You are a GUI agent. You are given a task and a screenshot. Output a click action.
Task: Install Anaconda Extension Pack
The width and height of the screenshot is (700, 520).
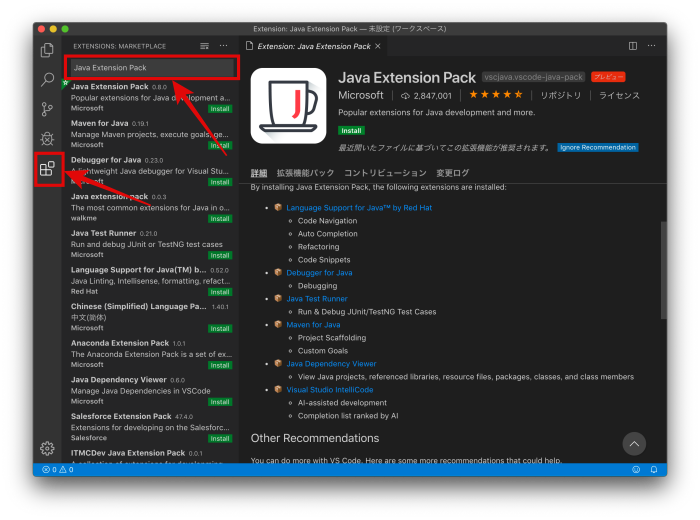coord(220,365)
